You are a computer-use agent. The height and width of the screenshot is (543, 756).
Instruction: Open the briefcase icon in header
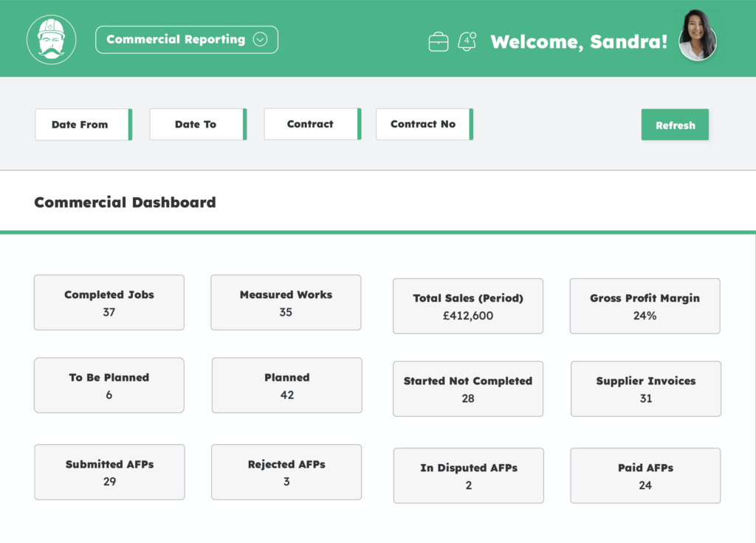click(x=439, y=42)
